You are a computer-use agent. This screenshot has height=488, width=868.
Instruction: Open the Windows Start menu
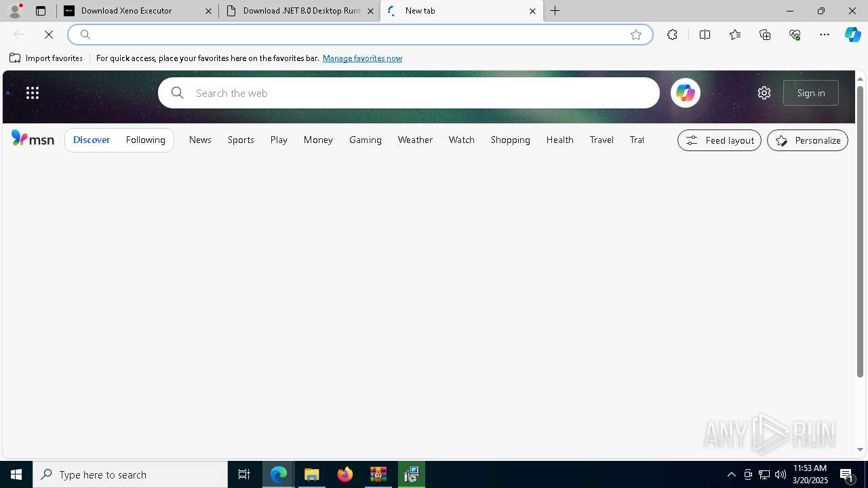coord(16,474)
